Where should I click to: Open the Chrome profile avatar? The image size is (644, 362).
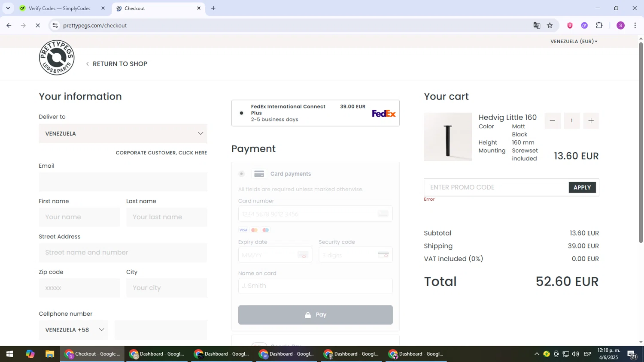coord(620,25)
